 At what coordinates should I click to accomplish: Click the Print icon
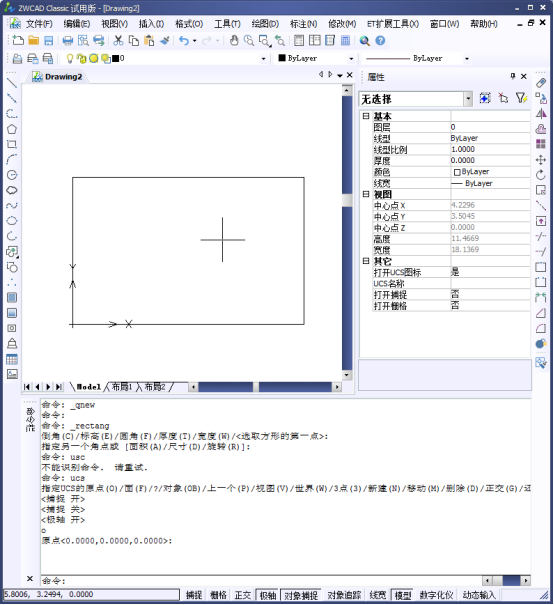coord(68,41)
